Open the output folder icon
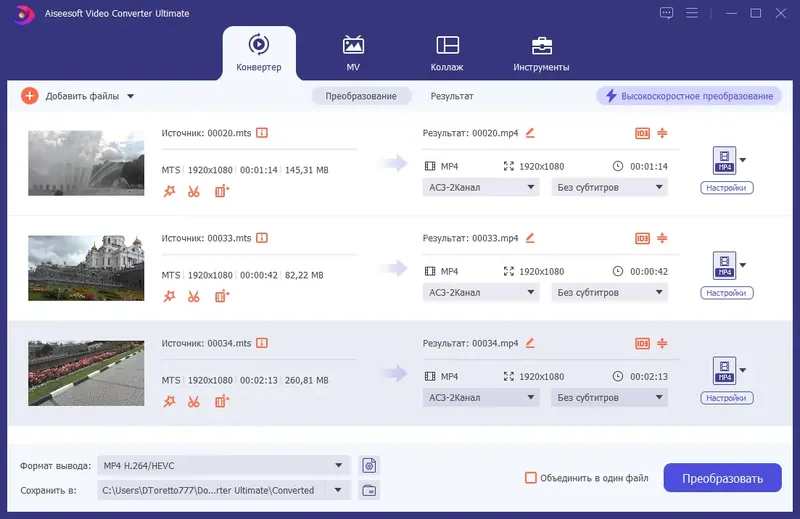Image resolution: width=800 pixels, height=519 pixels. tap(369, 490)
